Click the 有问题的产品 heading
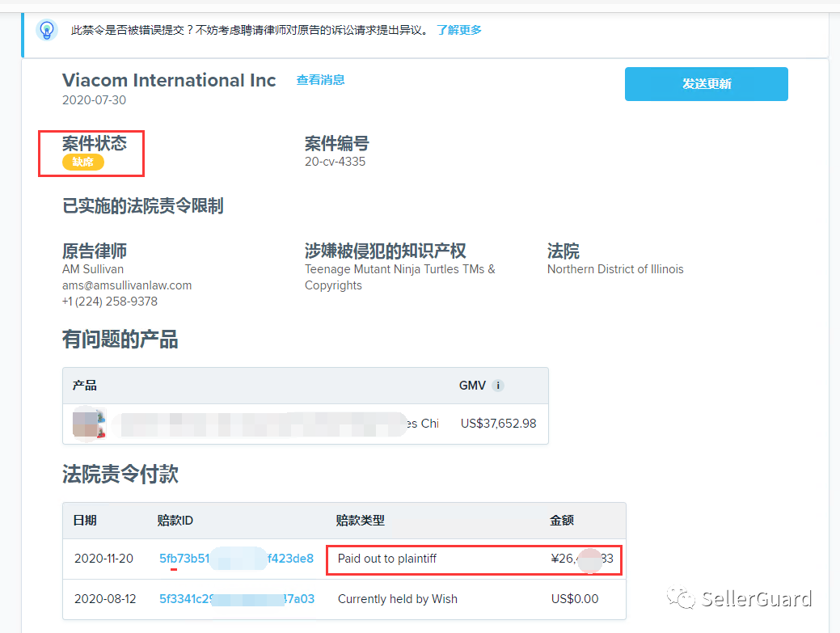 [120, 340]
